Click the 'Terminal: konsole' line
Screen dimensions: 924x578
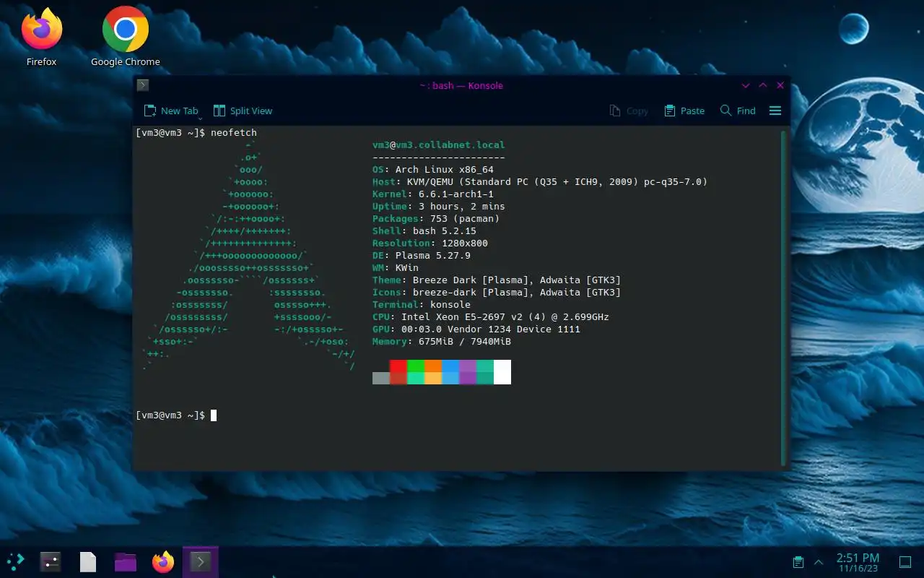click(x=422, y=305)
